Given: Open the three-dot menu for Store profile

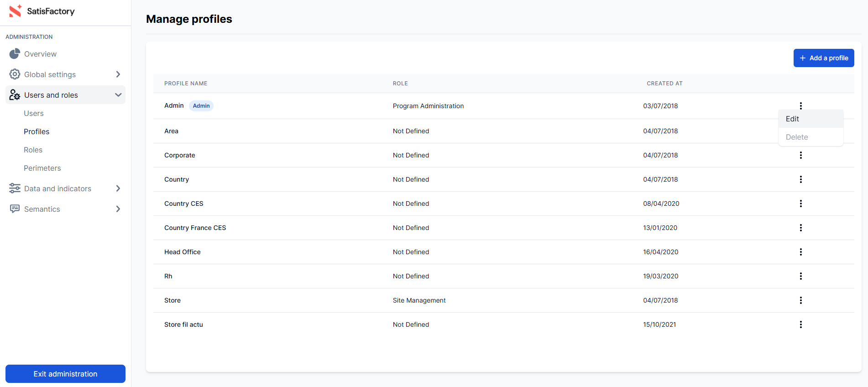Looking at the screenshot, I should coord(800,300).
